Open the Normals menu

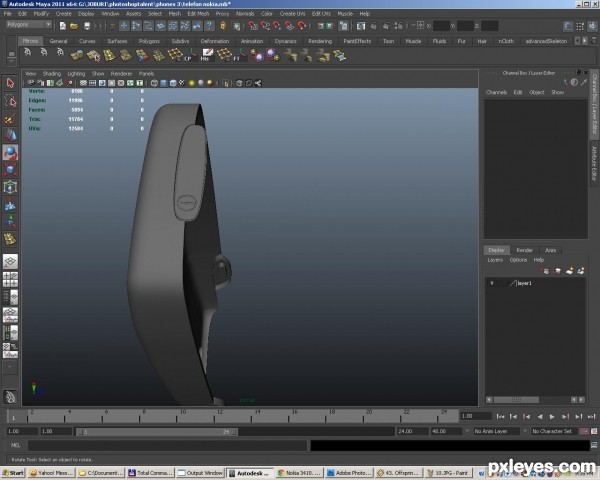[x=245, y=14]
